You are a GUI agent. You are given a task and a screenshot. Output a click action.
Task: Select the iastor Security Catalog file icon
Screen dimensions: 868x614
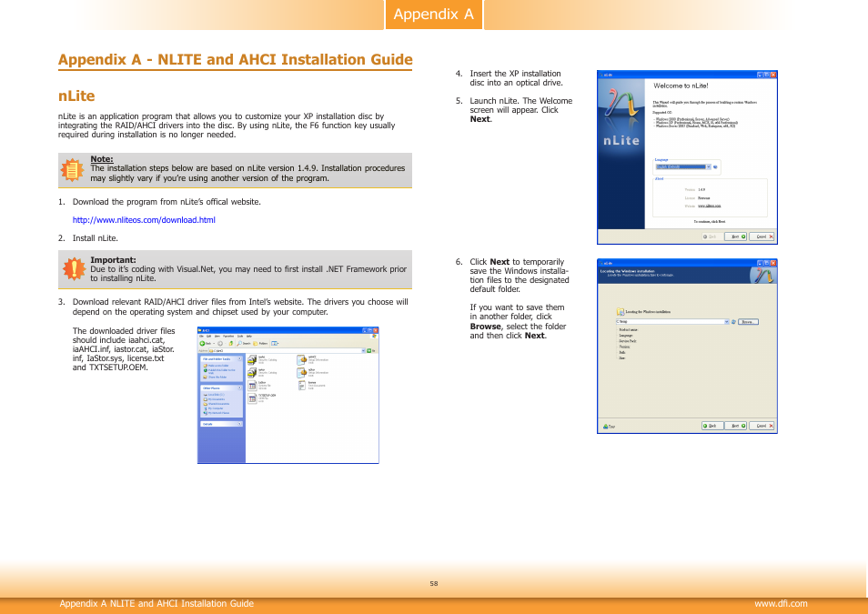coord(252,373)
